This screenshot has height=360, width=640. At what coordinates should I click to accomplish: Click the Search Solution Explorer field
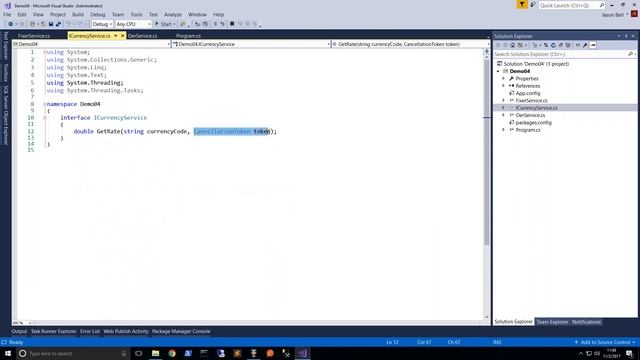click(x=565, y=54)
